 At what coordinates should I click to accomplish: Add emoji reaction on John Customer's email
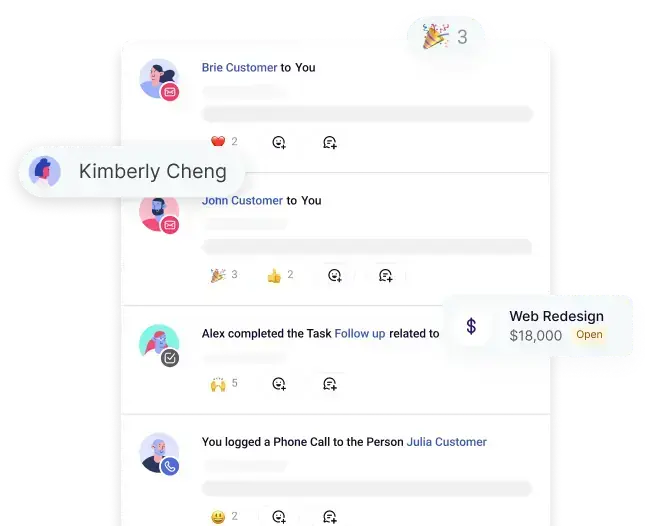point(335,275)
